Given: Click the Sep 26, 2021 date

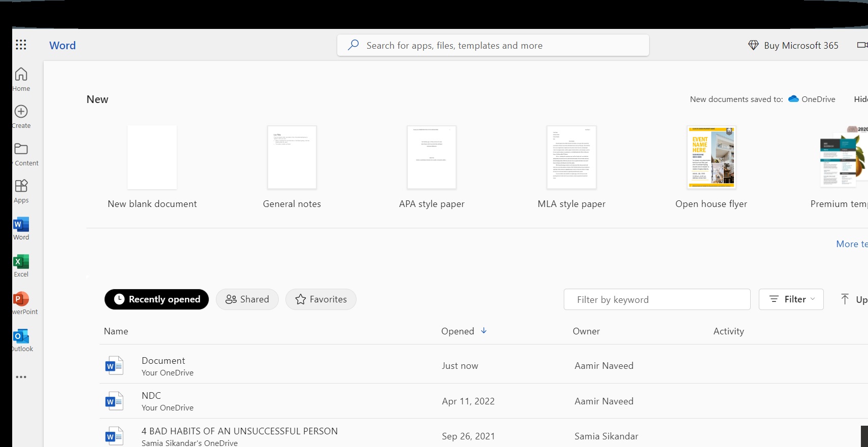Looking at the screenshot, I should 468,436.
